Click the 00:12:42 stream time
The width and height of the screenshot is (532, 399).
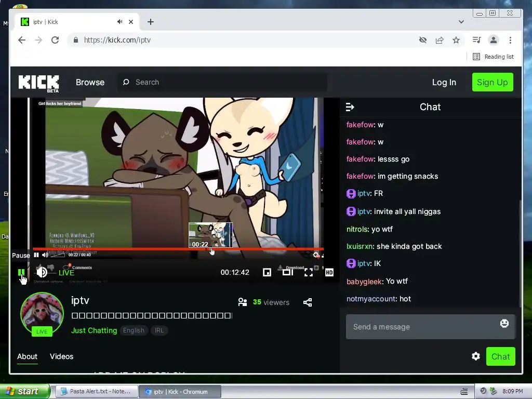(x=235, y=272)
